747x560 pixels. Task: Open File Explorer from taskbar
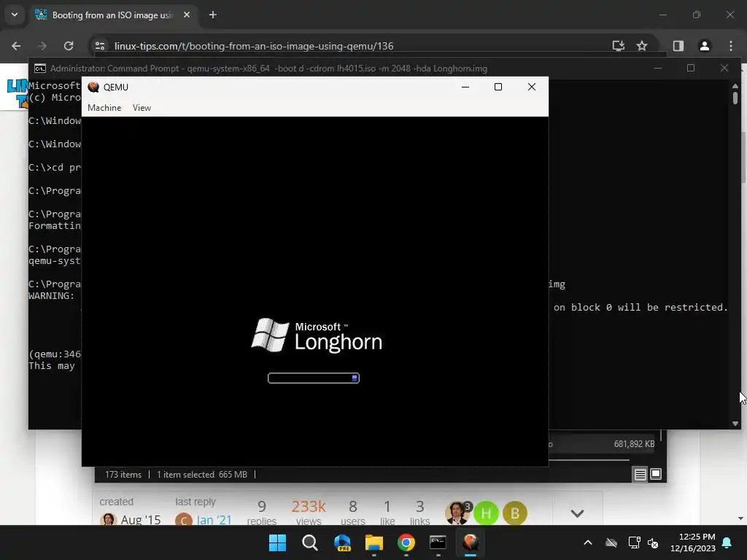[x=374, y=542]
